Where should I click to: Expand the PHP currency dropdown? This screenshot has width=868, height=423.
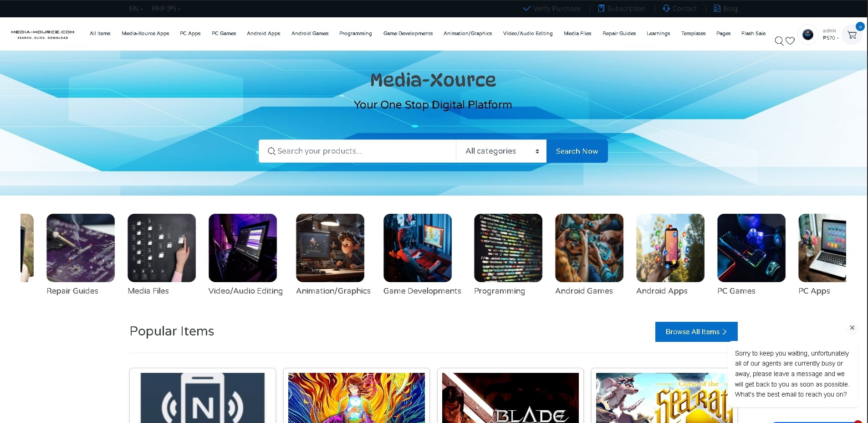[x=166, y=9]
